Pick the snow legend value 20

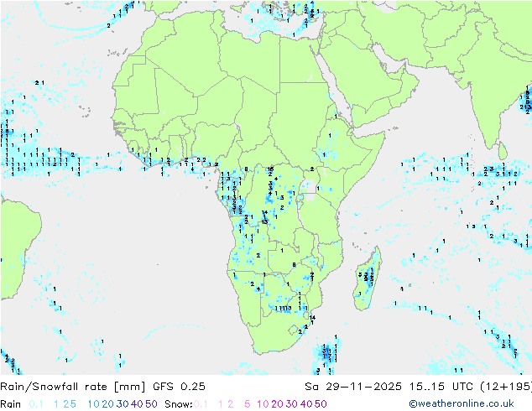277,404
